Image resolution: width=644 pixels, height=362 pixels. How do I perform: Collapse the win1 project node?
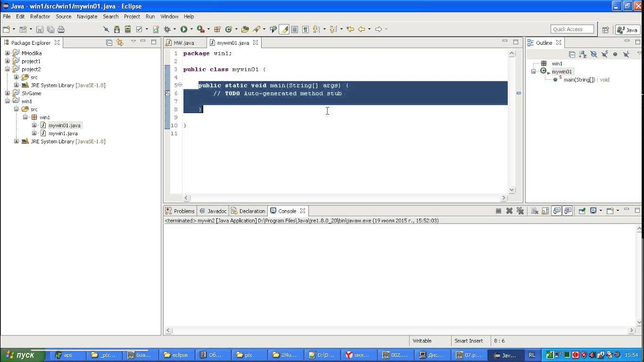click(x=8, y=101)
